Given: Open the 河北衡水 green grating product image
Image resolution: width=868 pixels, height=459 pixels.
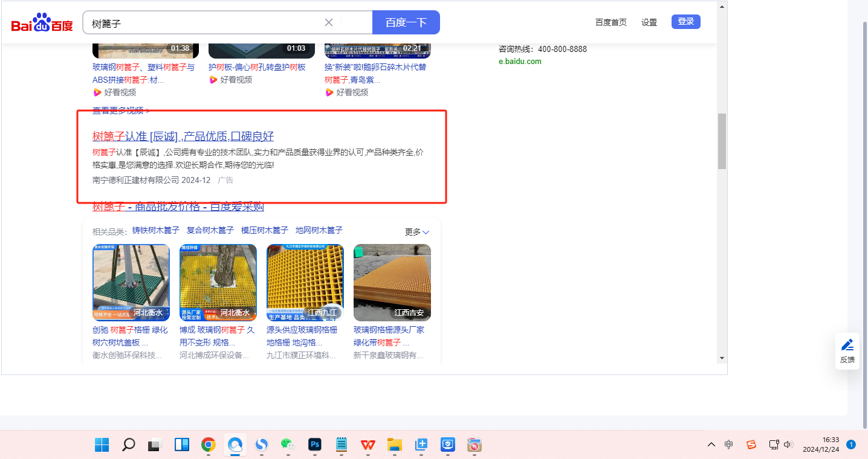Looking at the screenshot, I should 131,283.
